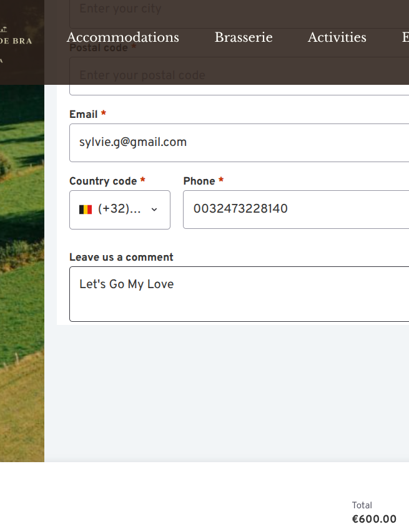Click the Email field label
The width and height of the screenshot is (409, 532).
click(x=84, y=114)
